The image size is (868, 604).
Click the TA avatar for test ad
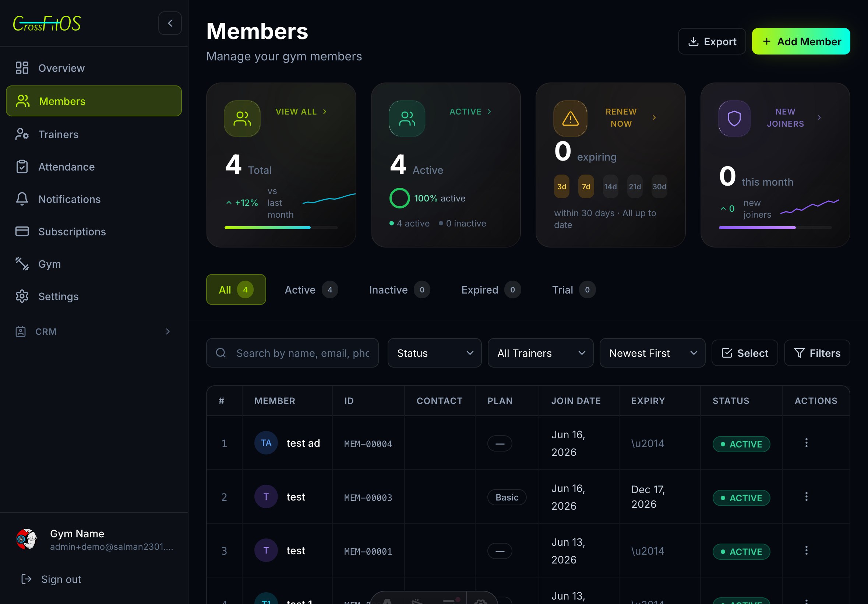click(266, 443)
